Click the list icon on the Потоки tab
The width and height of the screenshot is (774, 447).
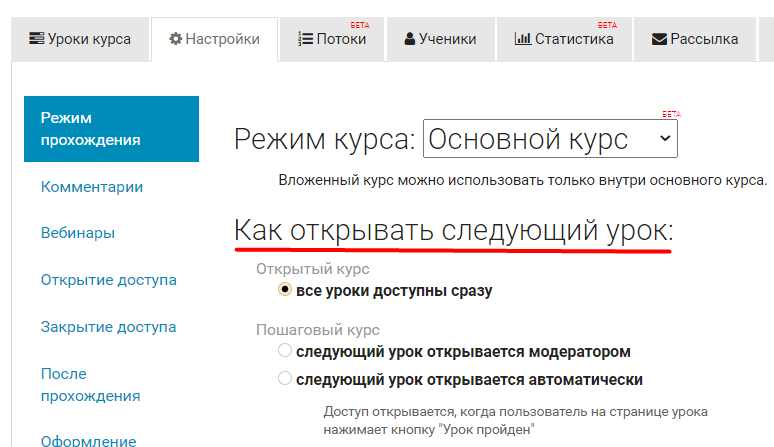pos(305,40)
